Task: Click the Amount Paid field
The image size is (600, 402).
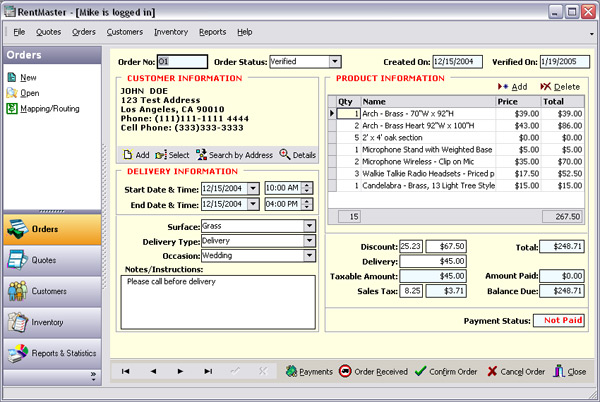Action: (x=562, y=276)
